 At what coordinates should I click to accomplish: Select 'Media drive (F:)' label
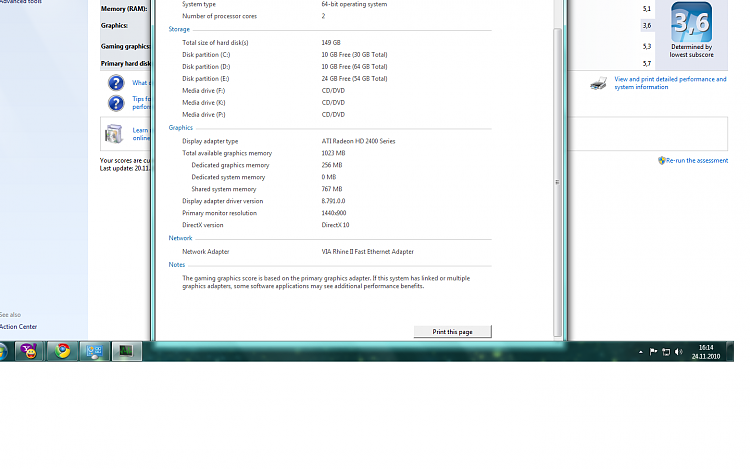tap(203, 90)
